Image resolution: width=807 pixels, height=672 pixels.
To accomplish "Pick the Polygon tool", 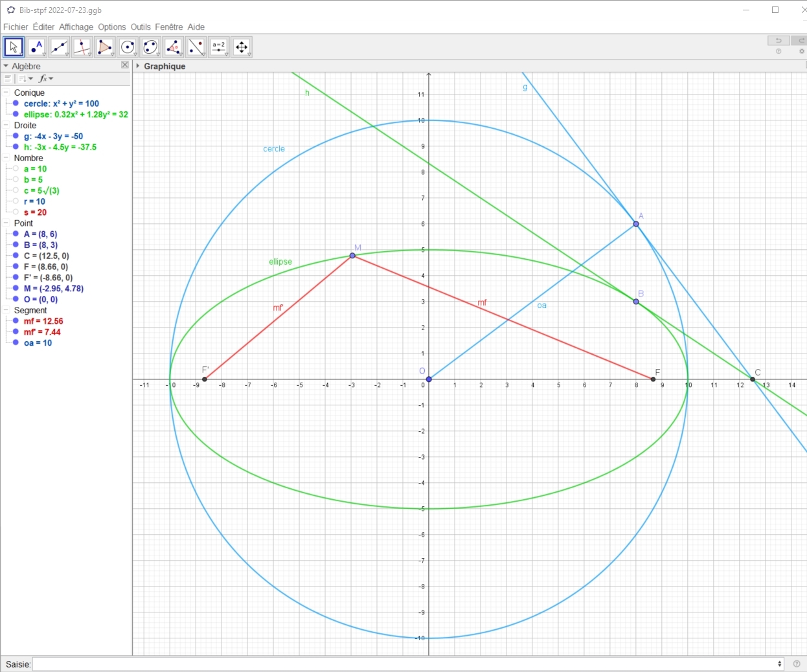I will pyautogui.click(x=104, y=47).
